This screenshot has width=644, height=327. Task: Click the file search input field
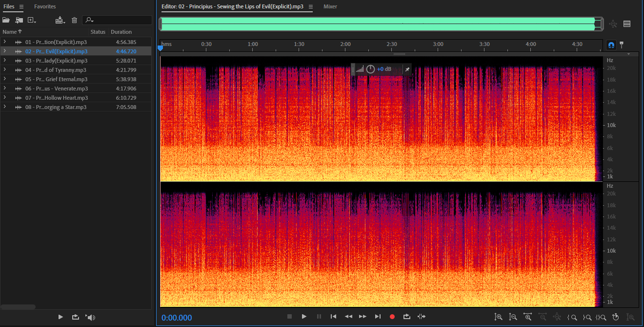121,20
